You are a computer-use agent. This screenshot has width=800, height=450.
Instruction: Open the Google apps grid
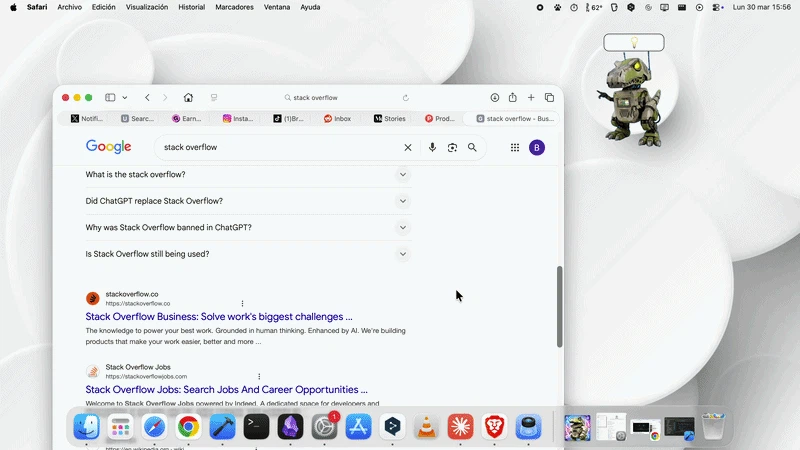tap(515, 147)
